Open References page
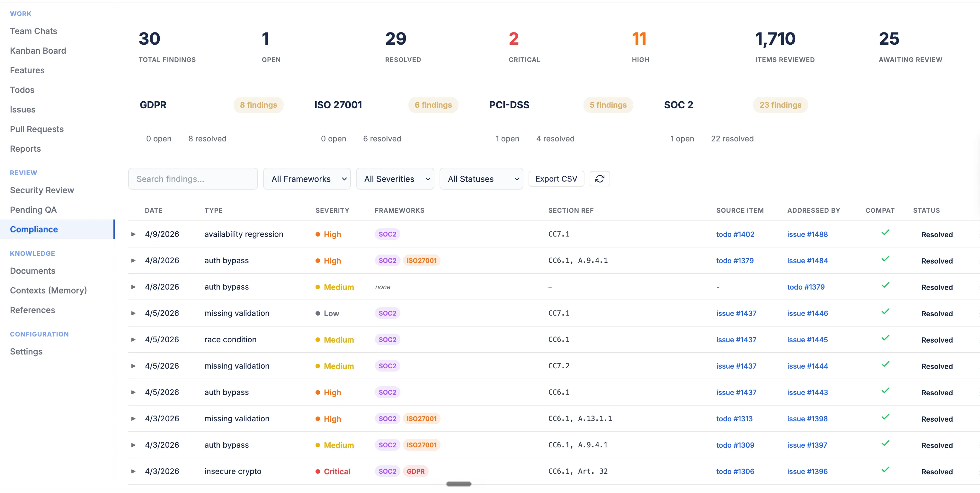 pos(32,310)
